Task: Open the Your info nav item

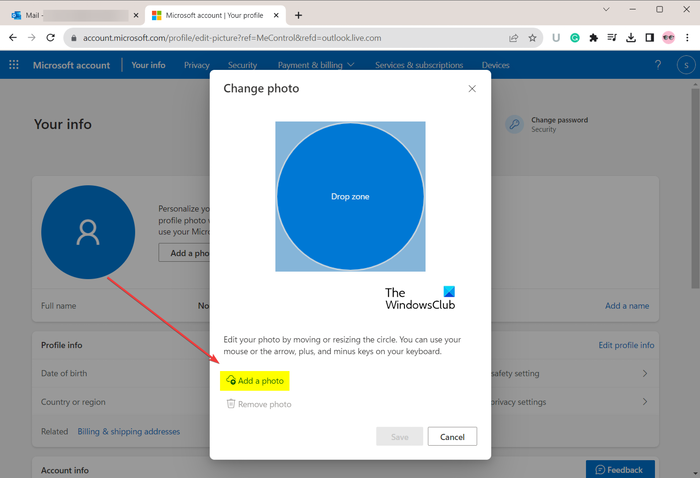Action: click(x=148, y=65)
